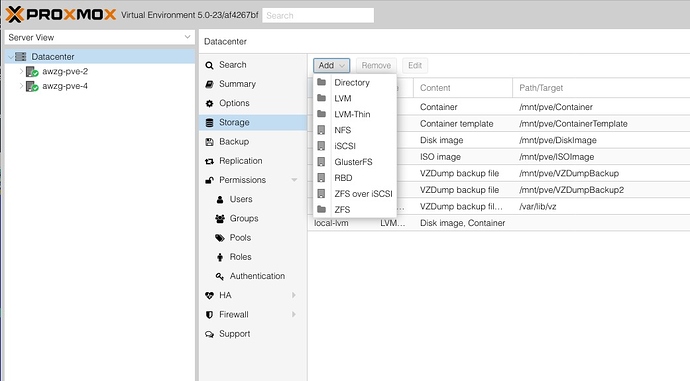
Task: Click the building icon next to NFS
Action: point(322,130)
